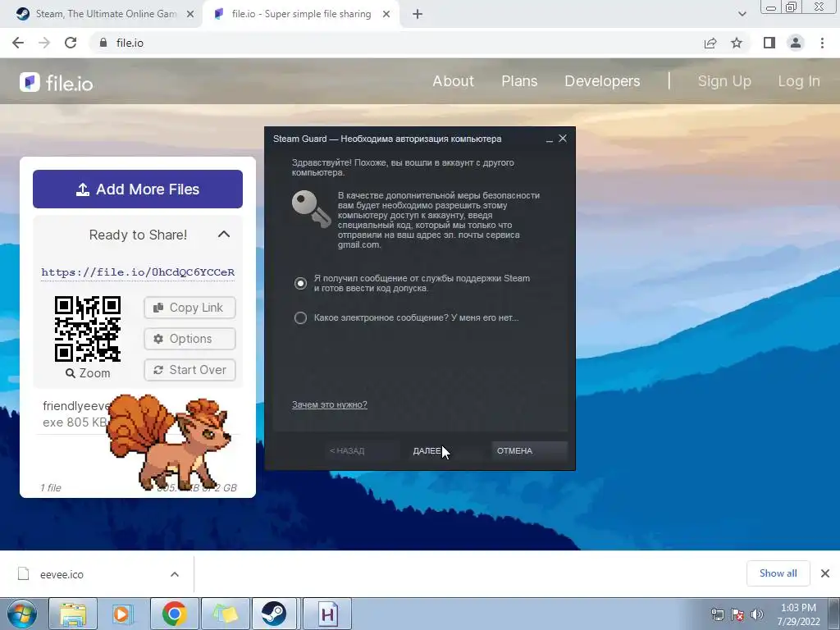Click ОТМЕНА button in Steam Guard
This screenshot has width=840, height=630.
(529, 450)
